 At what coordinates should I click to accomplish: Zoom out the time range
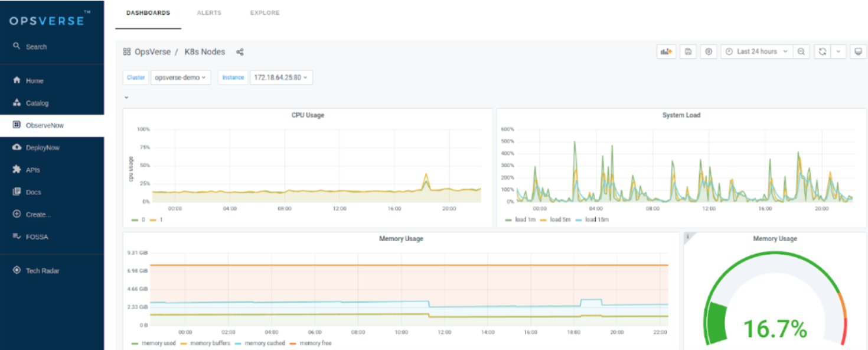pyautogui.click(x=801, y=52)
